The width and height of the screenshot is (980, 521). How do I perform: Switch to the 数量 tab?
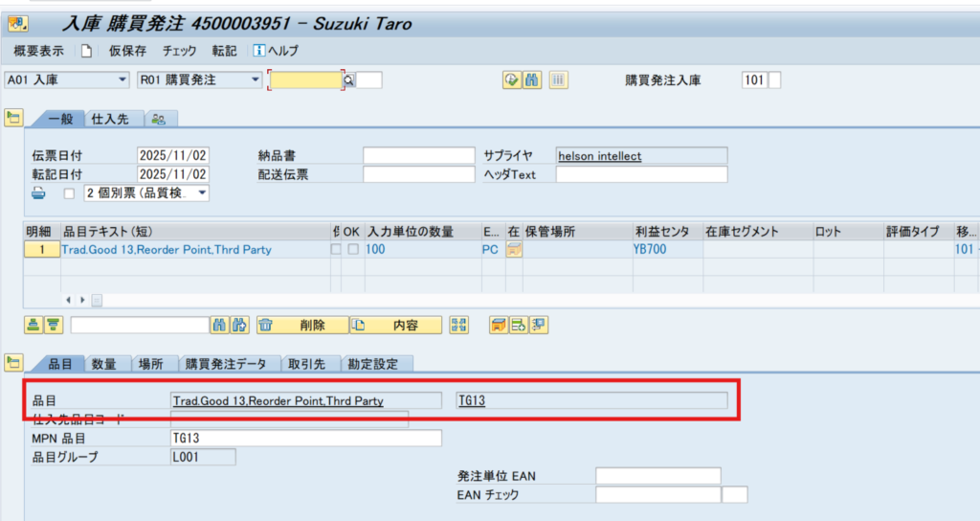point(103,364)
